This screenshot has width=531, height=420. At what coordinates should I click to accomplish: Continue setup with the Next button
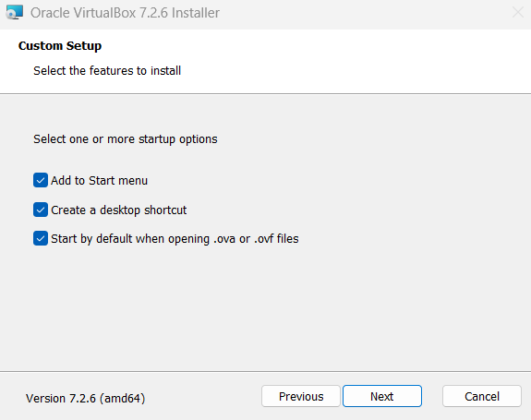382,396
